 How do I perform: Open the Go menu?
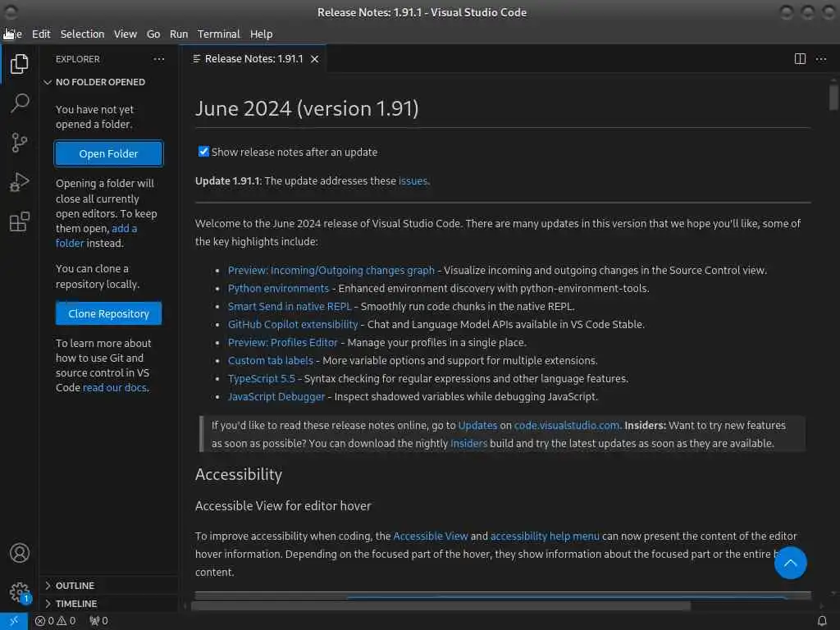pos(153,34)
